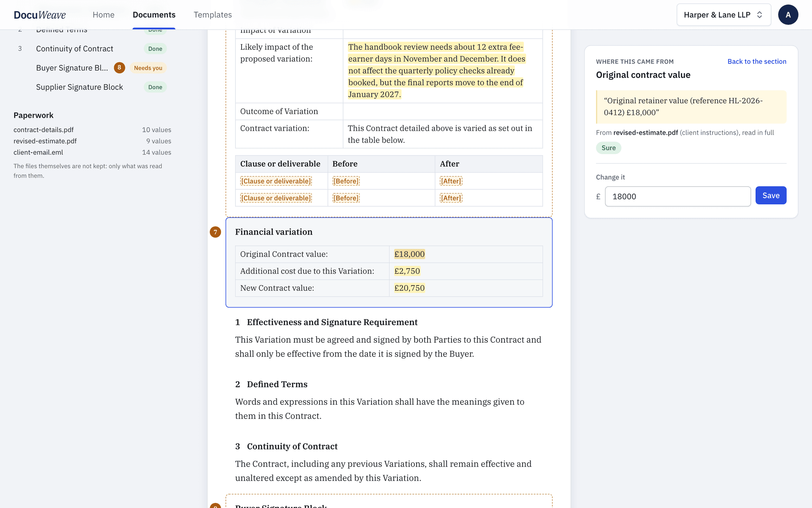Open client-email.eml in Paperwork
This screenshot has width=812, height=508.
coord(38,152)
